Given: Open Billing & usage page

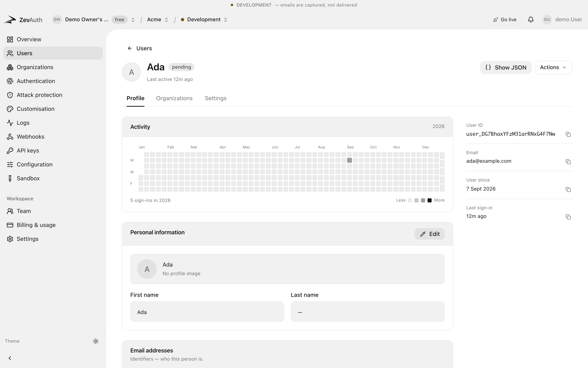Looking at the screenshot, I should tap(53, 225).
